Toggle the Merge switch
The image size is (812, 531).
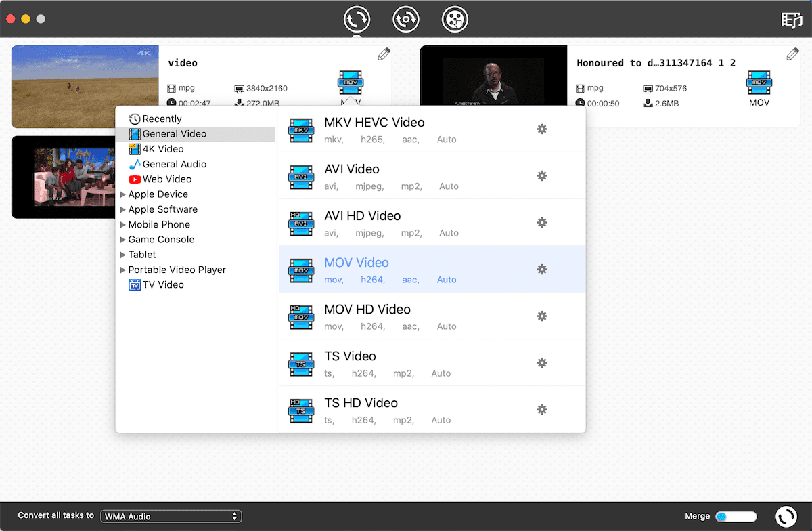[736, 516]
